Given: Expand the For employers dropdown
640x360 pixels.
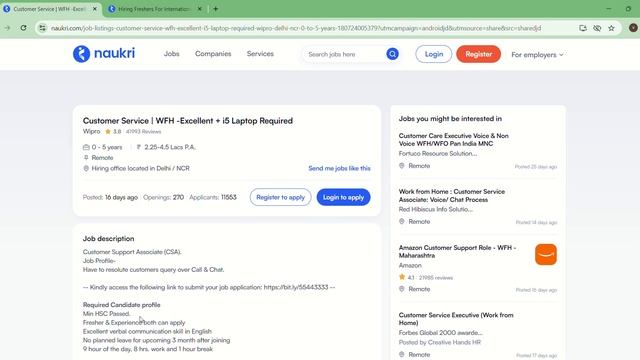Looking at the screenshot, I should tap(537, 54).
